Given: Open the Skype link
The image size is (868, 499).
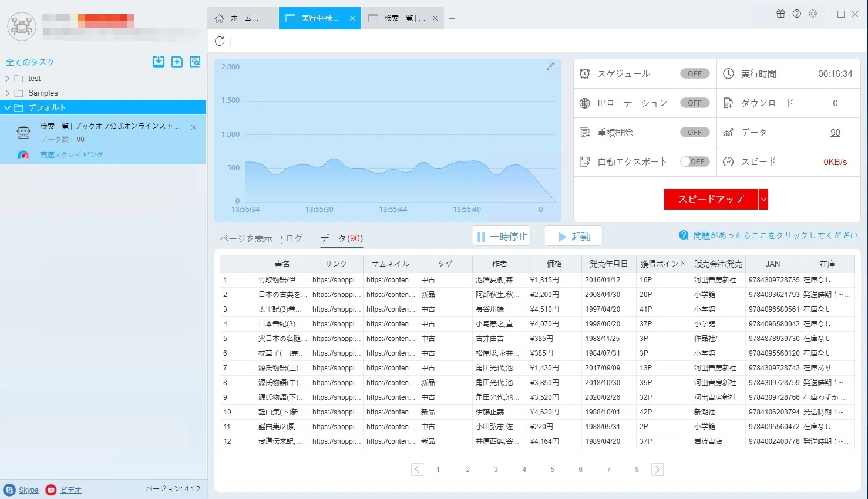Looking at the screenshot, I should click(29, 490).
